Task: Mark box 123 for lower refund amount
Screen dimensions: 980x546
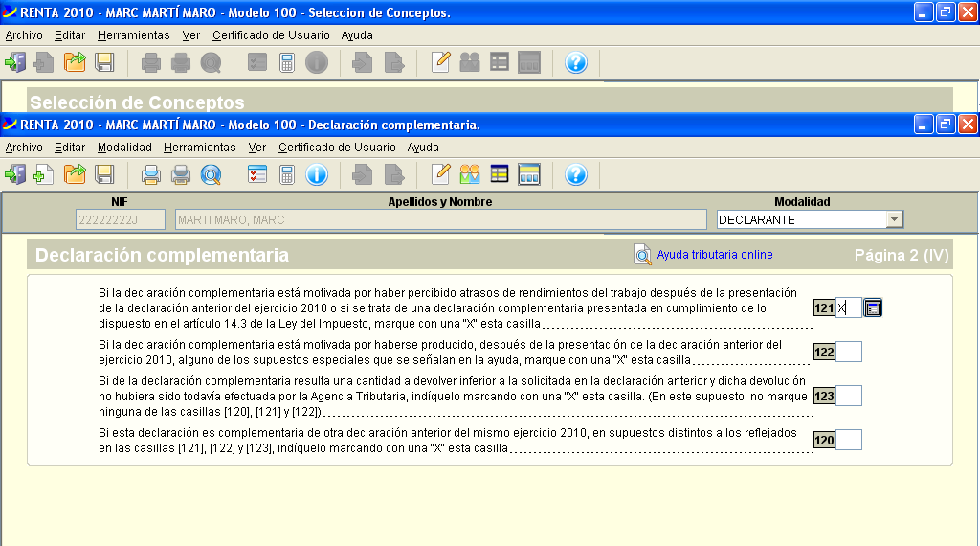Action: click(x=848, y=396)
